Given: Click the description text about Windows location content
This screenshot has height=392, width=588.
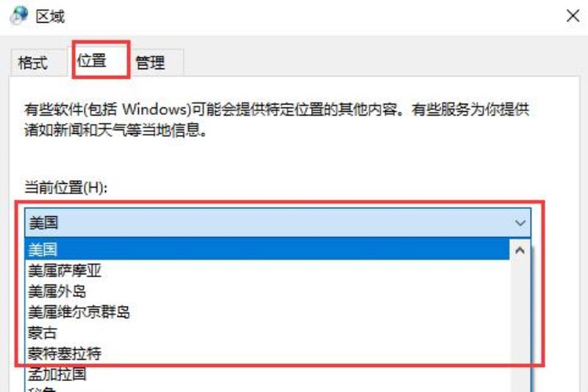Looking at the screenshot, I should click(x=277, y=120).
